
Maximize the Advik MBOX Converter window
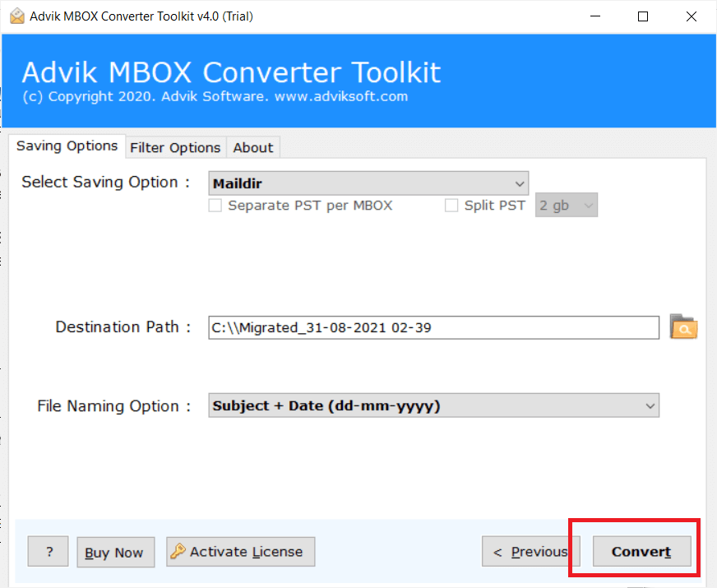click(x=643, y=16)
